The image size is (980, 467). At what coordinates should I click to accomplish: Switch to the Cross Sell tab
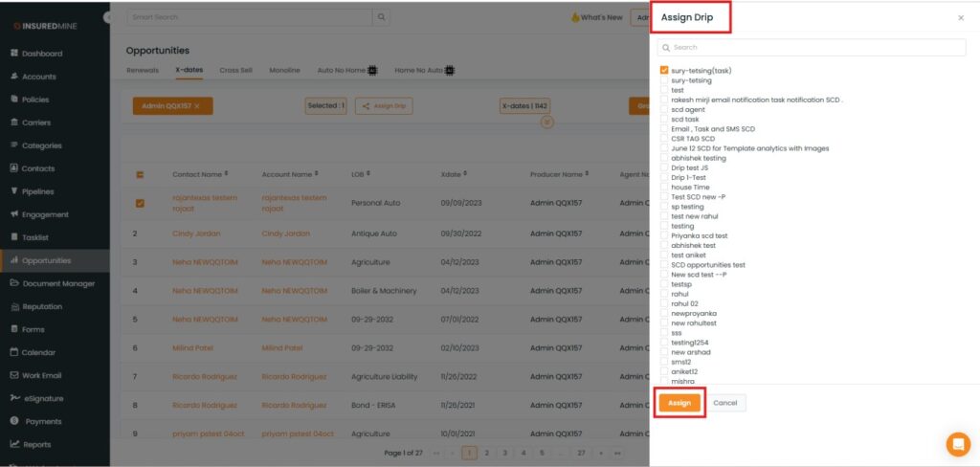point(235,70)
